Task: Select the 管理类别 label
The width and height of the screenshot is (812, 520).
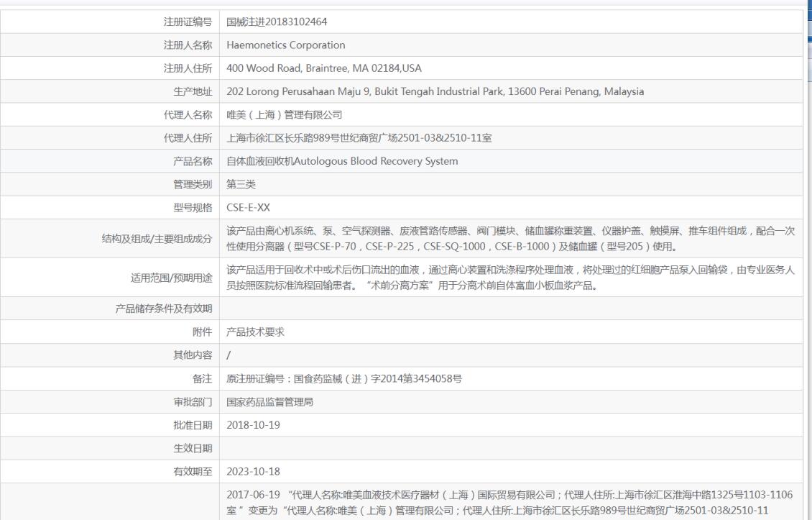Action: (193, 185)
